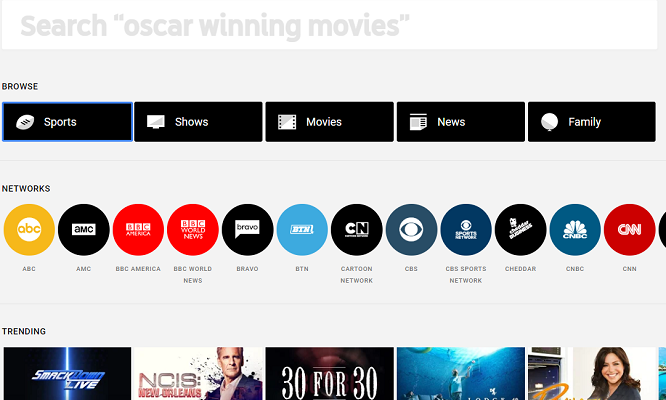Choose the BBC World News logo

tap(193, 230)
